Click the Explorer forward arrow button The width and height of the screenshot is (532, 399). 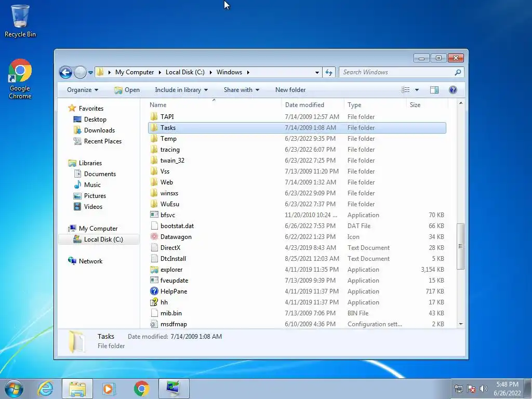pyautogui.click(x=80, y=72)
